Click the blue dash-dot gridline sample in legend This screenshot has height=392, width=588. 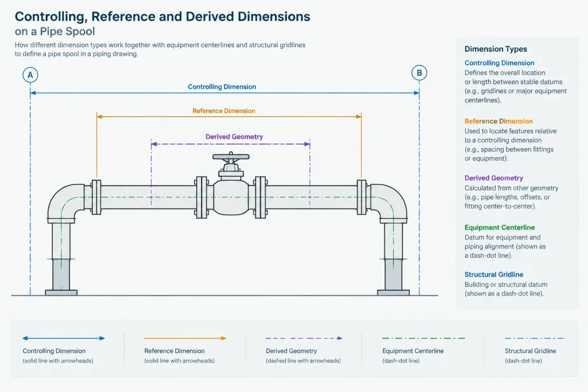click(x=535, y=338)
